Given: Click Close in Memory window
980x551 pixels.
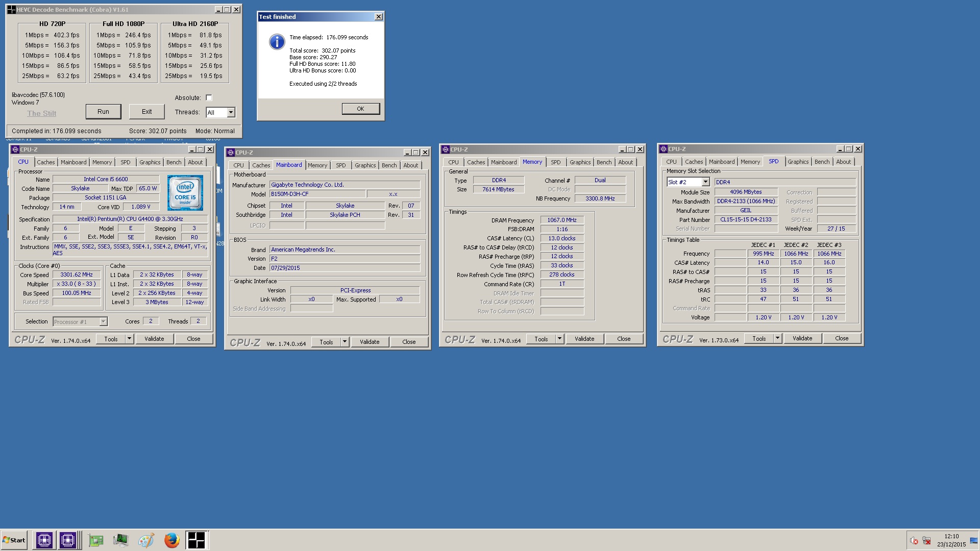Looking at the screenshot, I should coord(624,339).
